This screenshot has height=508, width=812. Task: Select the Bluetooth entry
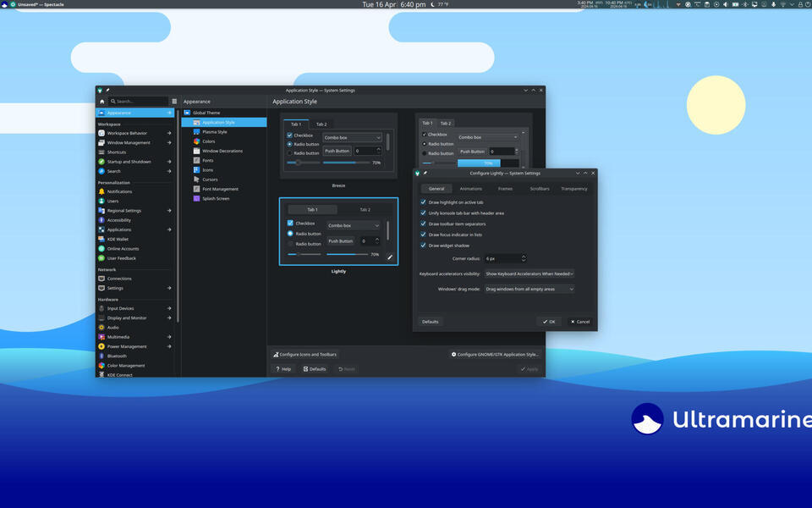coord(134,356)
